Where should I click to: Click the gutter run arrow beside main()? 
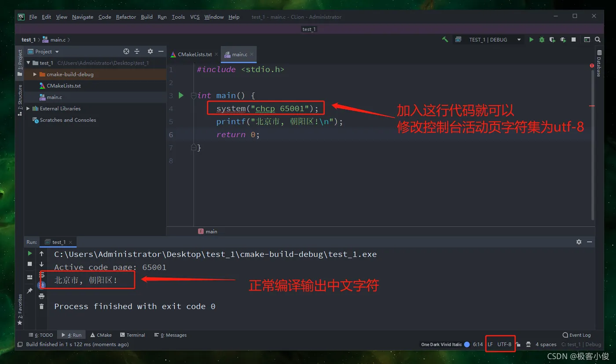[x=181, y=95]
